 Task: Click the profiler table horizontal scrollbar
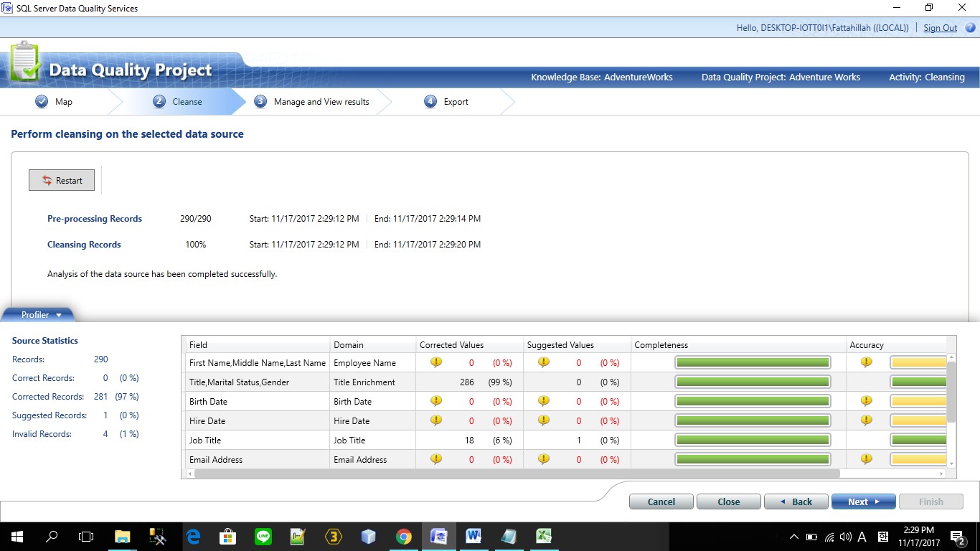point(517,474)
